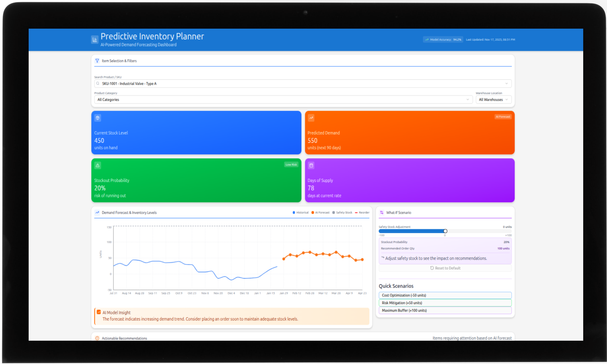Click the bar chart logo icon in header
The image size is (607, 364).
(95, 40)
